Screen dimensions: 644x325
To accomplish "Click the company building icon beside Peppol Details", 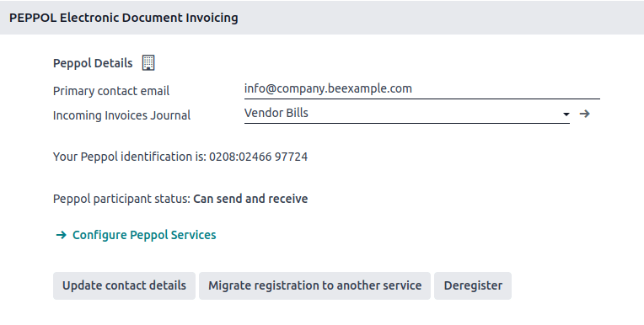I will pos(148,63).
